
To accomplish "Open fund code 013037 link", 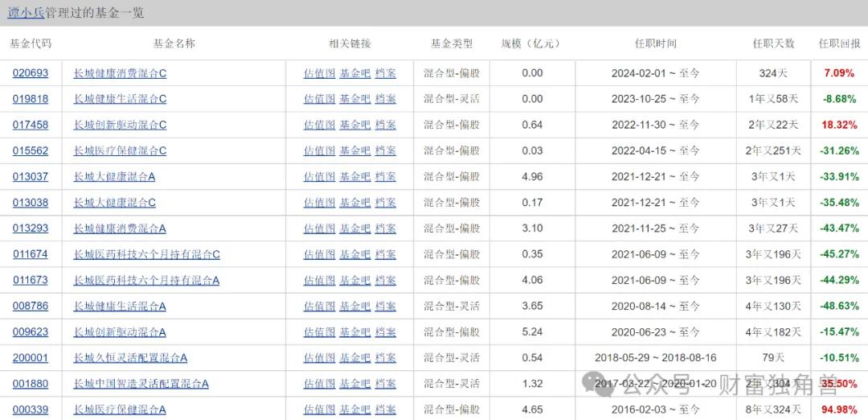I will pyautogui.click(x=31, y=177).
